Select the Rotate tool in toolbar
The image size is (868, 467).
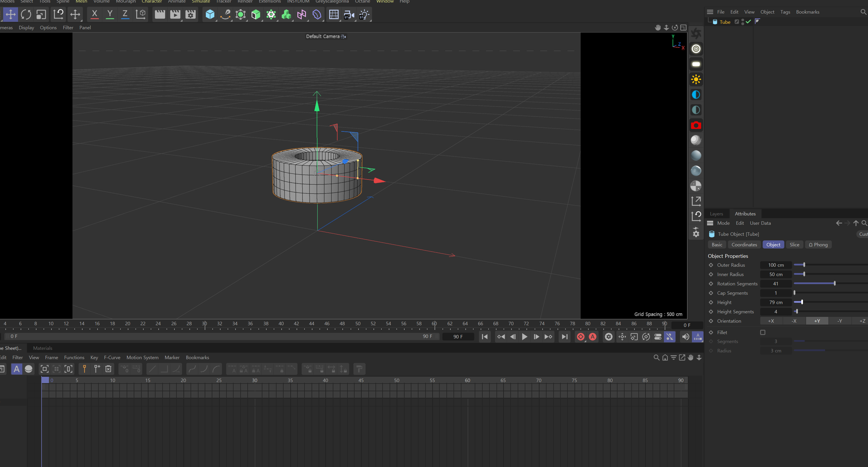click(x=26, y=14)
